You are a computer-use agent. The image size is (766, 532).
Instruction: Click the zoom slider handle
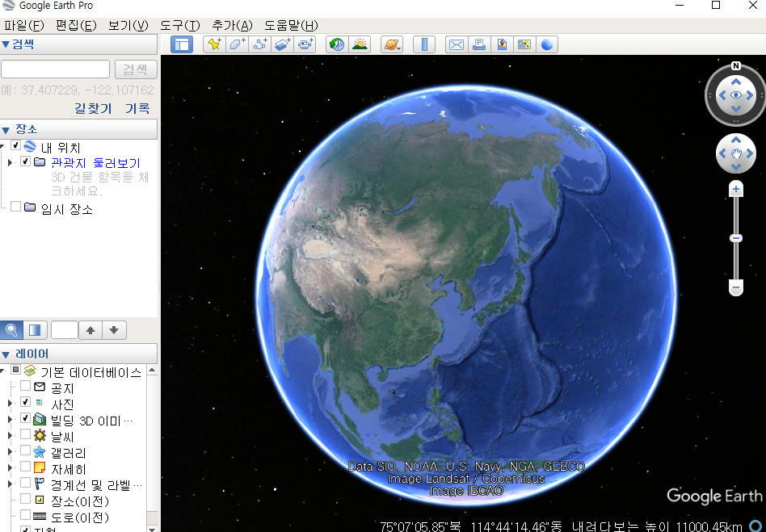click(x=736, y=238)
